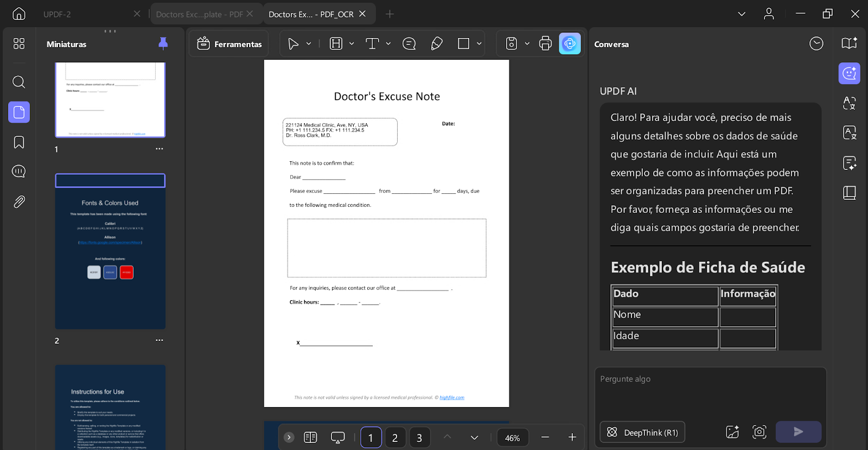The height and width of the screenshot is (450, 868).
Task: Go to the next page chevron
Action: click(x=474, y=438)
